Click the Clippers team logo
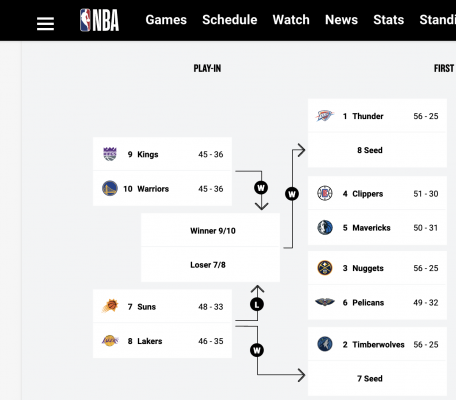456x400 pixels. tap(325, 193)
